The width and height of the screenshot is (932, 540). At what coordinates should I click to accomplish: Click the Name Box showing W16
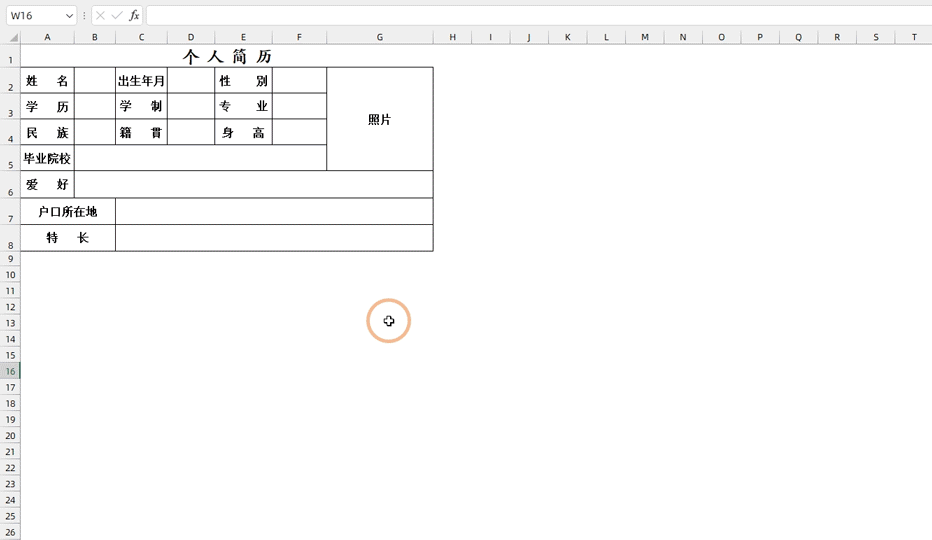point(33,16)
